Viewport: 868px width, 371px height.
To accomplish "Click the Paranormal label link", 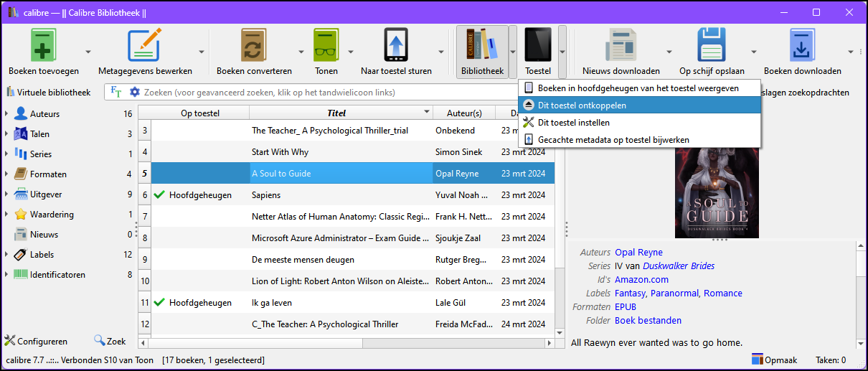I will point(675,293).
